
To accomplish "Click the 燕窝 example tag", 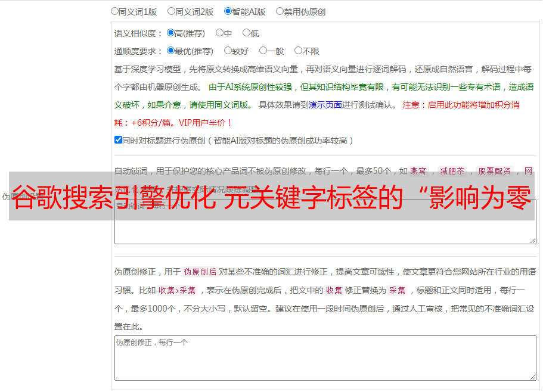I will pyautogui.click(x=418, y=171).
